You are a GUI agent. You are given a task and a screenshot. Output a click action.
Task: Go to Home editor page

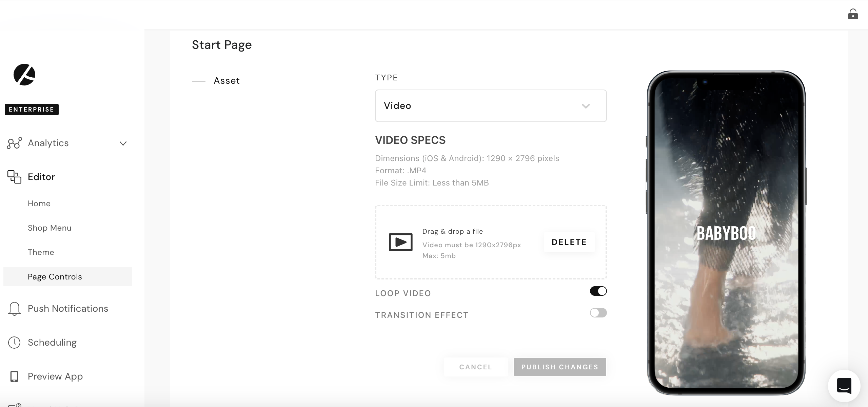[x=39, y=203]
